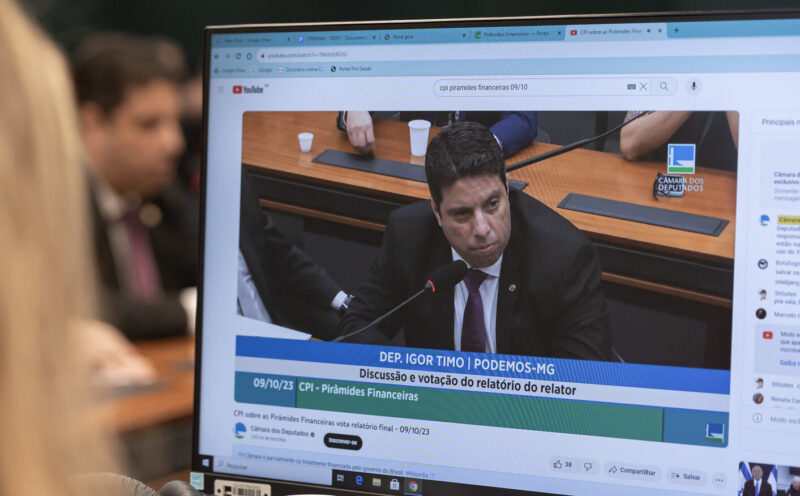Open the Google bookmark
The width and height of the screenshot is (800, 496).
pyautogui.click(x=262, y=70)
